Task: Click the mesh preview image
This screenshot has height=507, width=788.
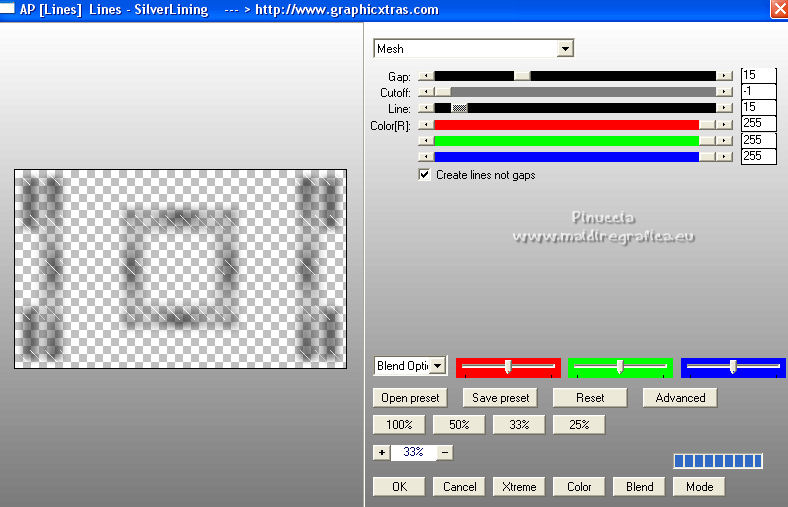Action: click(x=180, y=269)
